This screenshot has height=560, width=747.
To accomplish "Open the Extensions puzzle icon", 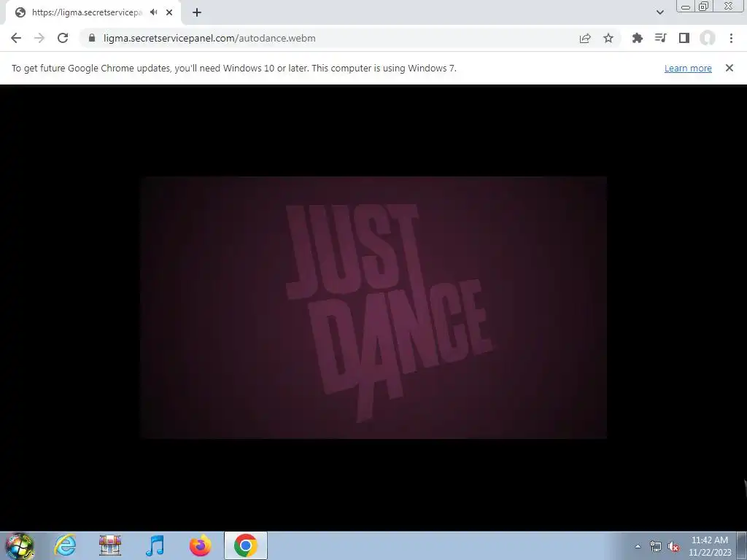I will click(637, 38).
